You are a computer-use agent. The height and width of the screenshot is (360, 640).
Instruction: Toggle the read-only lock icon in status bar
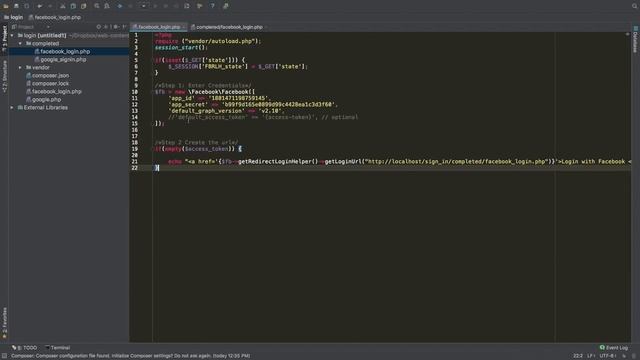coord(624,356)
